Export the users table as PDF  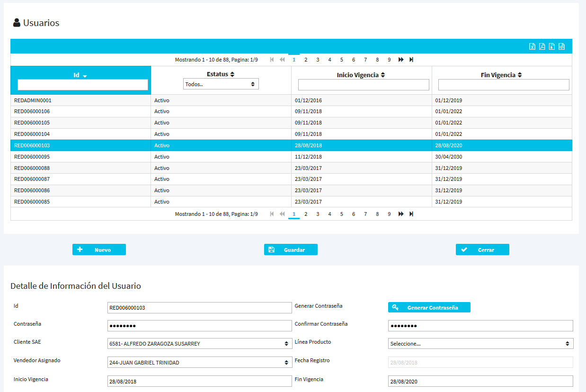[x=542, y=46]
